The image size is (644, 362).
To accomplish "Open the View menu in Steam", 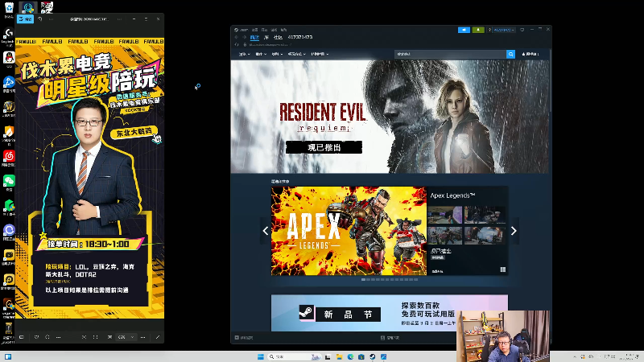I will click(254, 30).
